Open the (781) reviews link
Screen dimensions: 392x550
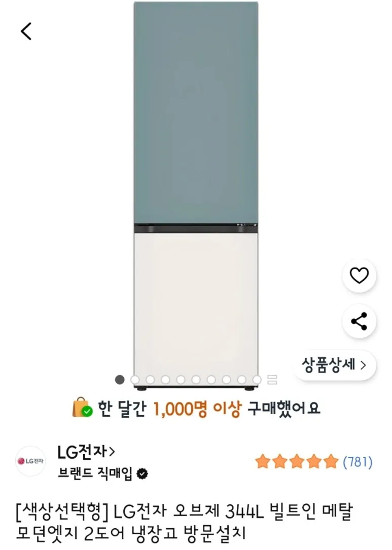tap(358, 462)
